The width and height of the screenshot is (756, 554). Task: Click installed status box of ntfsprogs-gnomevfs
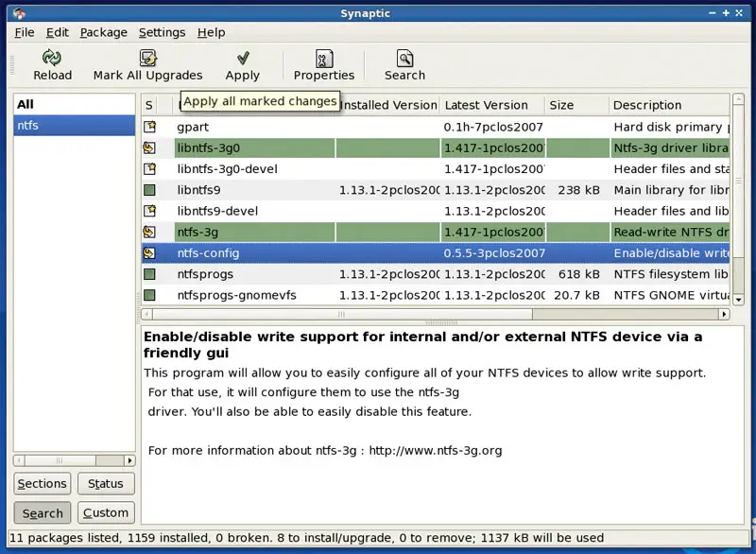(x=149, y=295)
